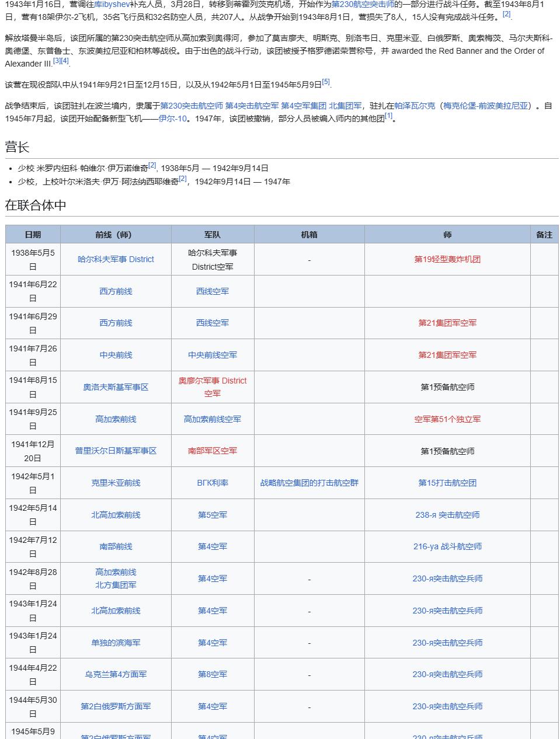Screen dimensions: 560x739
Task: Open 230-я突击航空兵师 in the 1944年4月22日 row
Action: 447,674
